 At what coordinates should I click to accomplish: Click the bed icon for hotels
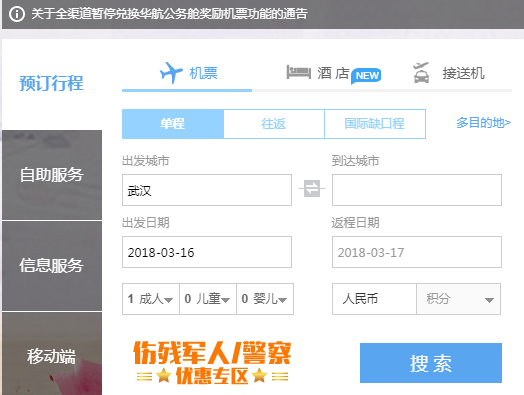tap(298, 72)
